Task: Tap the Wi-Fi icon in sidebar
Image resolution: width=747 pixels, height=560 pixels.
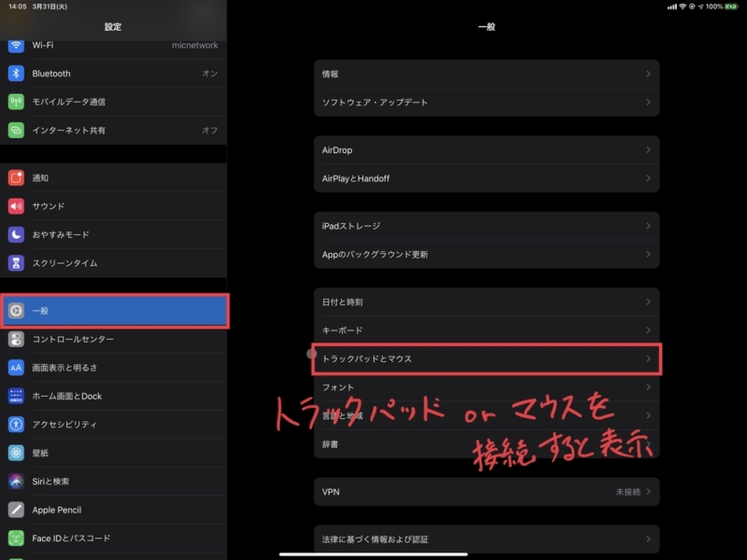Action: tap(16, 45)
